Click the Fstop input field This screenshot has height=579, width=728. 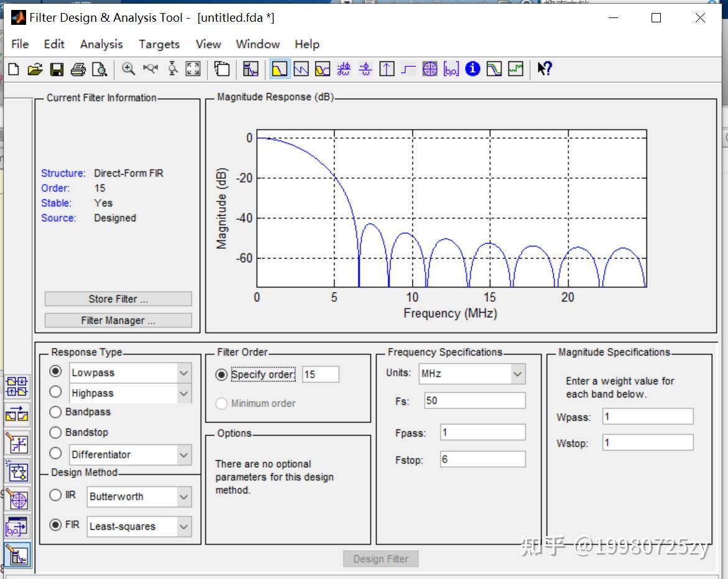point(482,460)
